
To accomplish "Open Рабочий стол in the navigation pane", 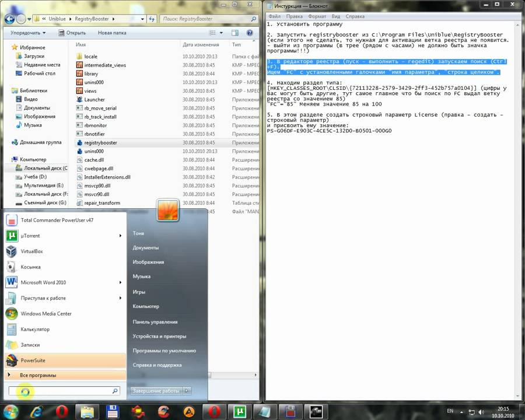I will 40,73.
